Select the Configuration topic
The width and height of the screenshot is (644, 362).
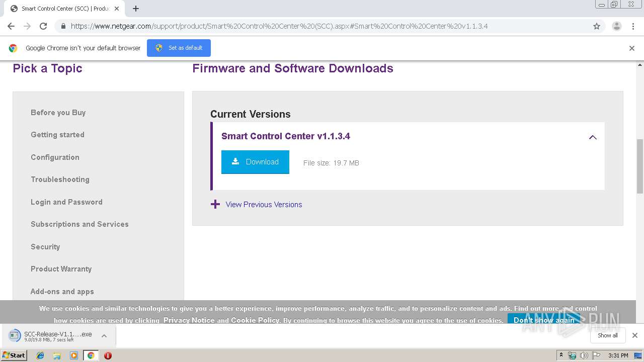[55, 157]
